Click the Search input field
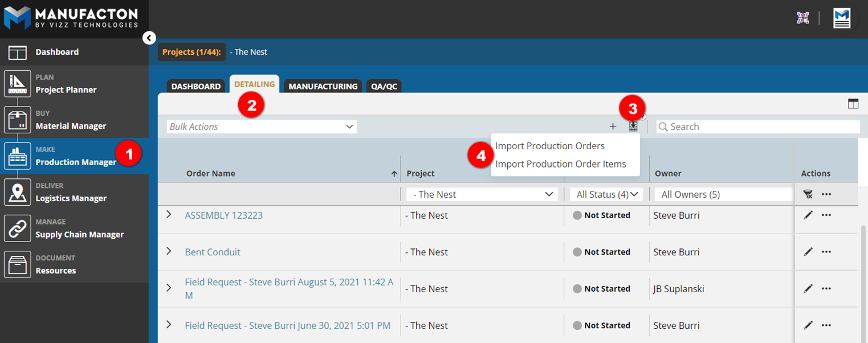868x343 pixels. (758, 126)
